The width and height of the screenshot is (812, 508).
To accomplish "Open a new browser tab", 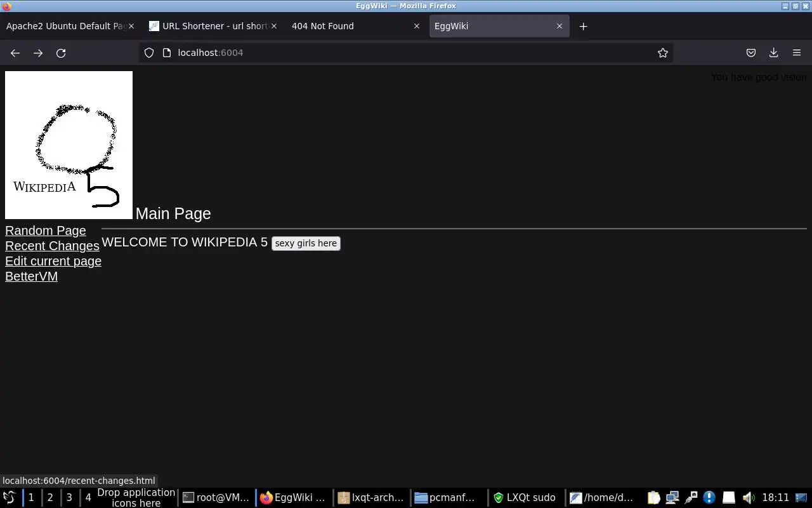I will 584,26.
